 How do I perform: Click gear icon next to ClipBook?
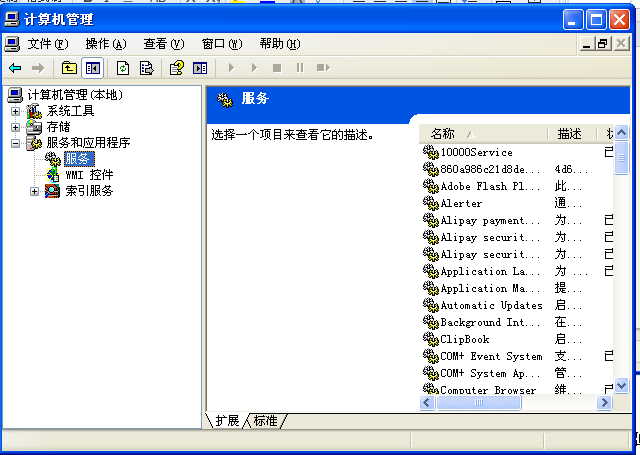coord(431,339)
